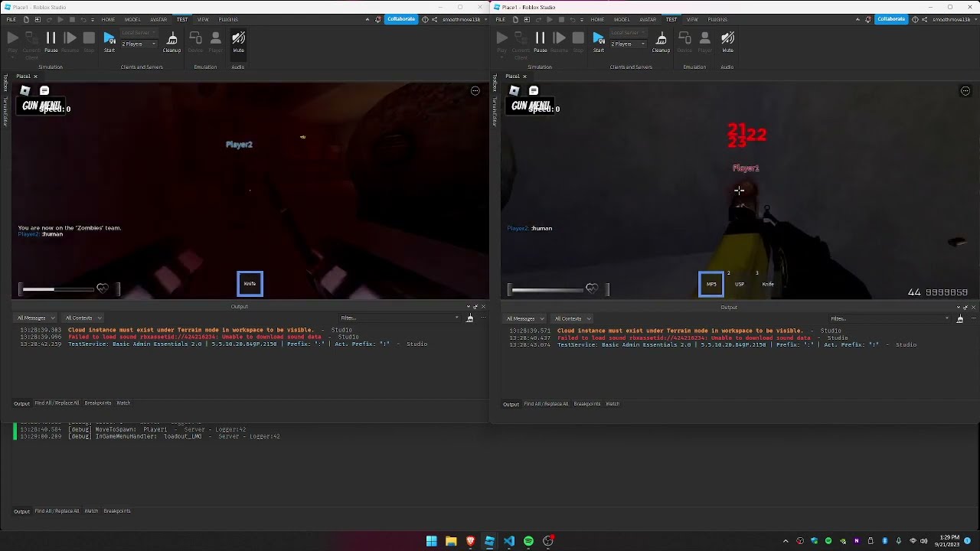Viewport: 980px width, 551px height.
Task: Open All Contexts filter in right Output
Action: click(572, 318)
